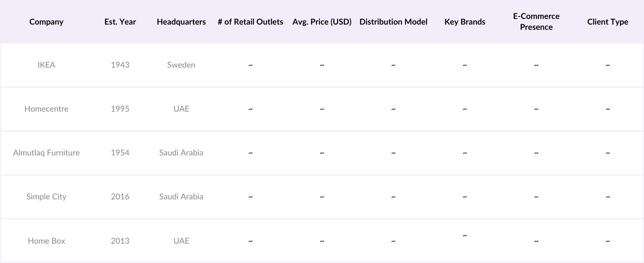The height and width of the screenshot is (263, 644).
Task: Click the # of Retail Outlets header
Action: [250, 22]
